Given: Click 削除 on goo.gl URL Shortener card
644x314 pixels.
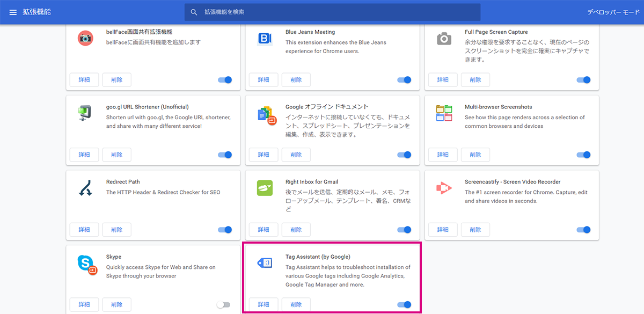Looking at the screenshot, I should coord(117,155).
